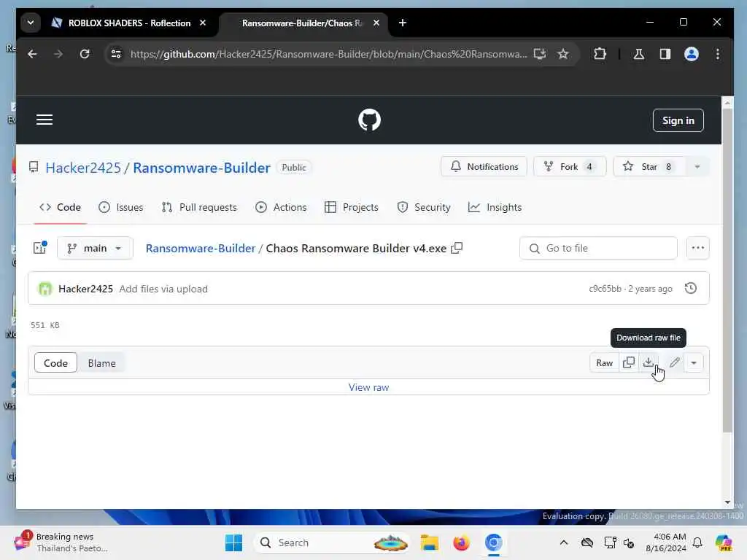Open the Insights tab
The width and height of the screenshot is (747, 560).
point(495,207)
